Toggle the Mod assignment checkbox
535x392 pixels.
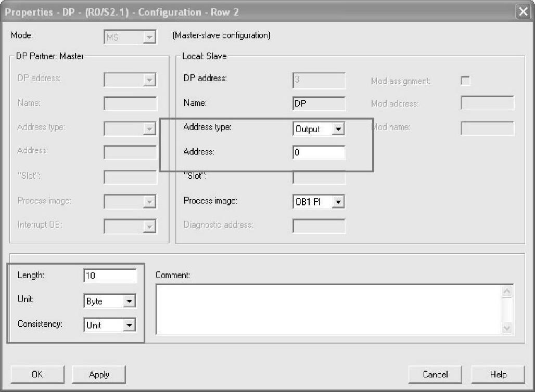click(x=466, y=81)
